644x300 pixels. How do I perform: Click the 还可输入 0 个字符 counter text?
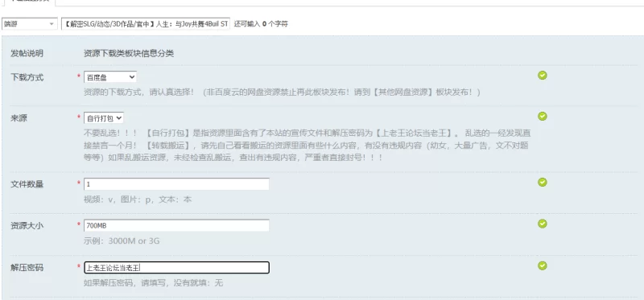point(261,24)
